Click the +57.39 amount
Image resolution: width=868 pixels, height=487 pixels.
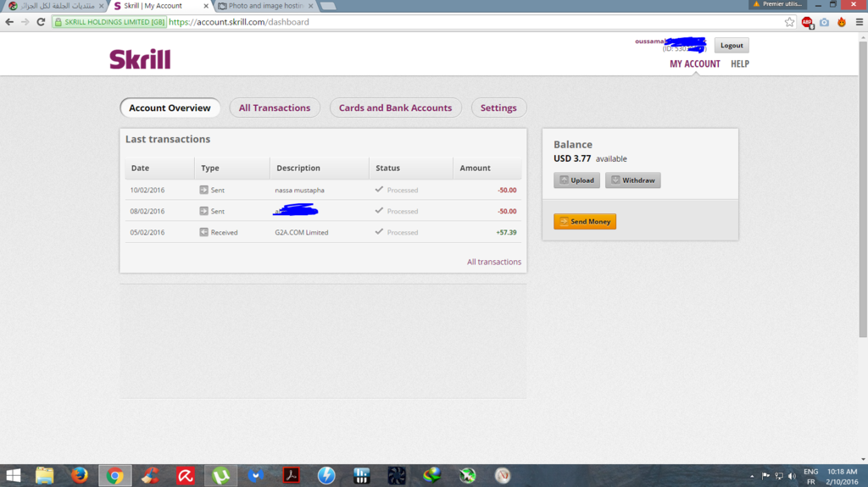506,232
